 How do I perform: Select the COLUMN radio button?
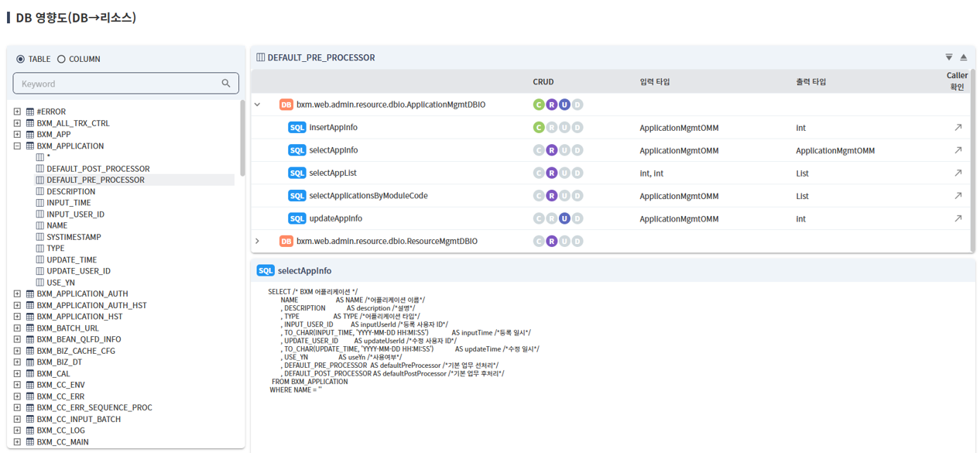(x=63, y=59)
